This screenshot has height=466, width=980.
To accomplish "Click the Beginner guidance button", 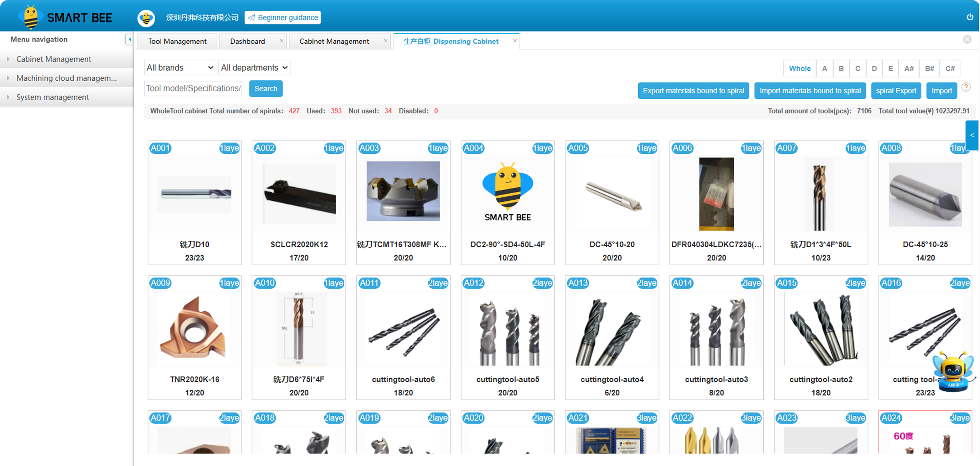I will tap(283, 18).
